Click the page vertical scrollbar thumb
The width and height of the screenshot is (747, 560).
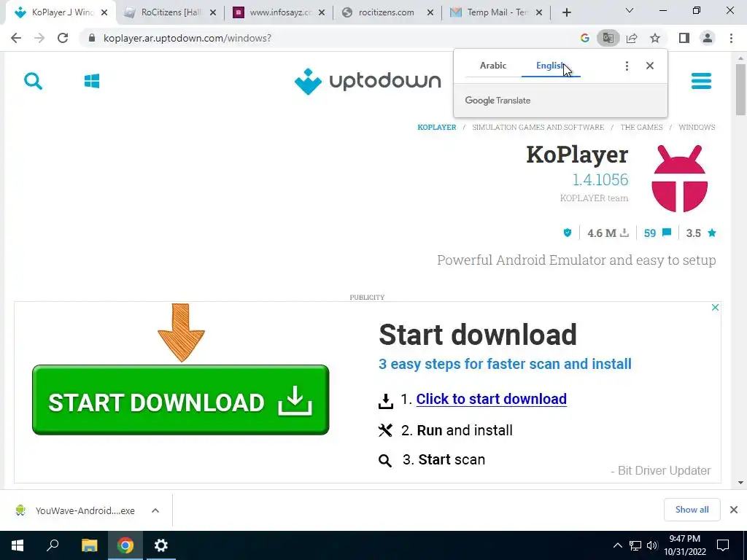[x=740, y=90]
